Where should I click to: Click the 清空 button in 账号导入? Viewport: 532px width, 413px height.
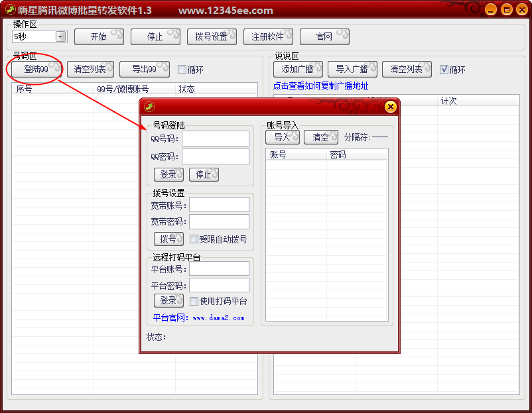[x=320, y=137]
